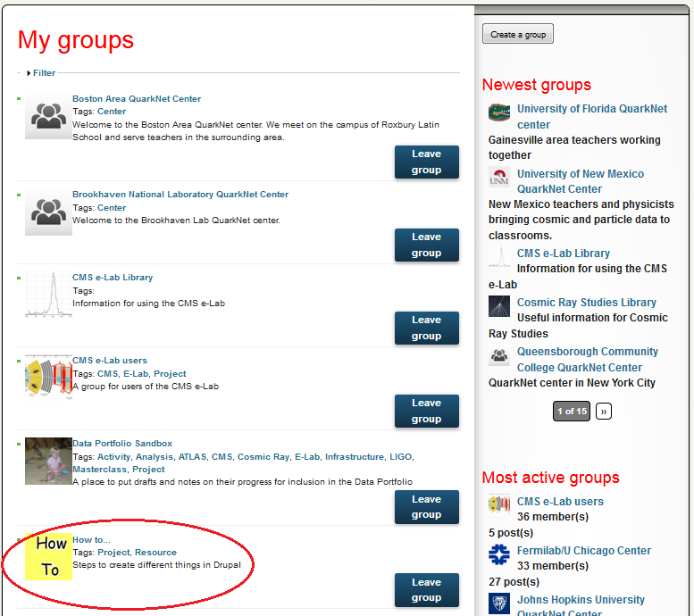The image size is (694, 616).
Task: Open the Data Portfolio Sandbox link
Action: click(122, 444)
